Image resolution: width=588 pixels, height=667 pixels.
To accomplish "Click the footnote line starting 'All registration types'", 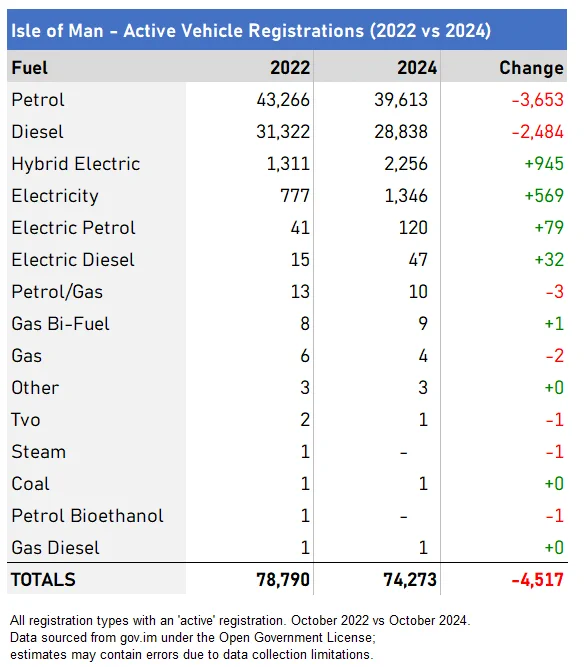I will [240, 621].
